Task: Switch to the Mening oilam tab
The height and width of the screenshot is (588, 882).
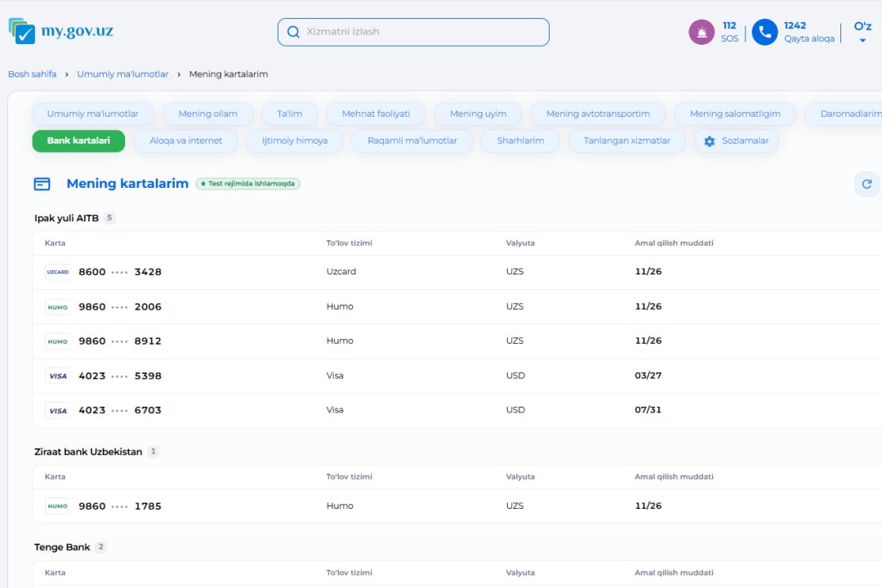Action: point(208,114)
